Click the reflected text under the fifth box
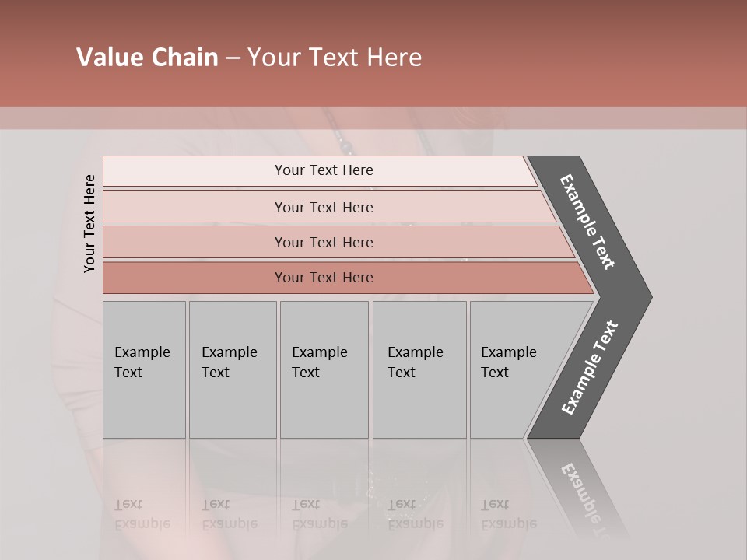The image size is (747, 560). 509,514
